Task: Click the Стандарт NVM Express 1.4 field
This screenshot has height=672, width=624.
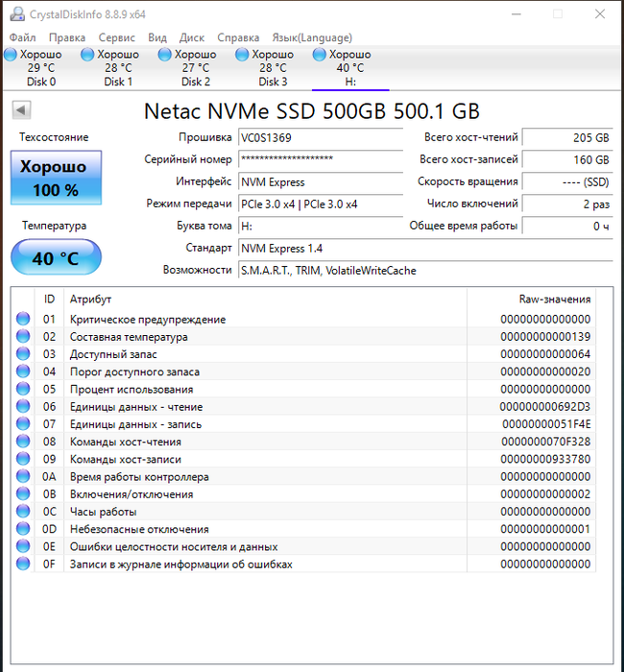Action: pyautogui.click(x=425, y=248)
